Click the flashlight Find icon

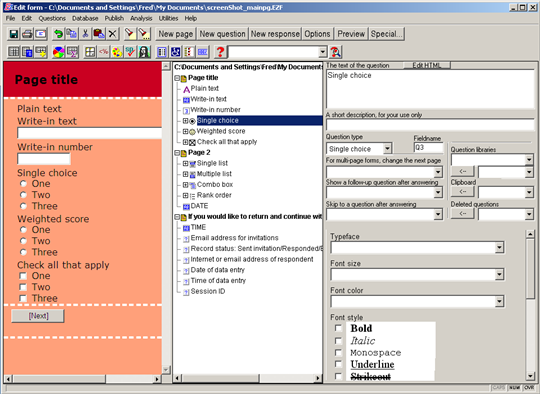[x=130, y=34]
